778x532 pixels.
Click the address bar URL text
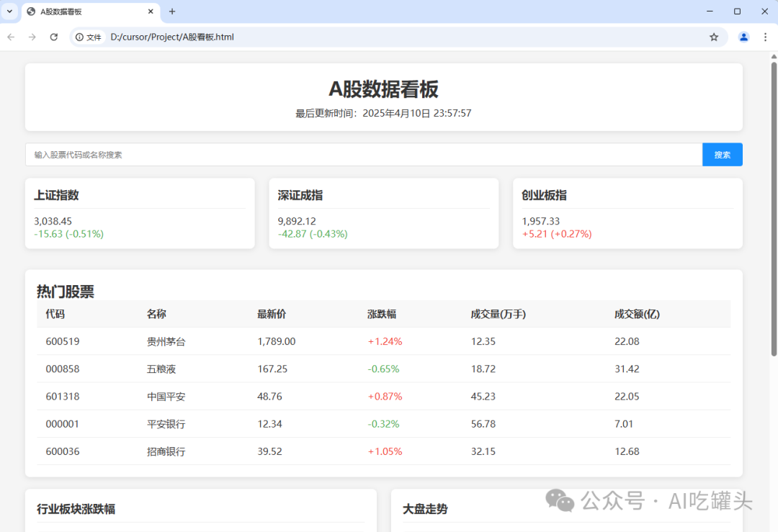pyautogui.click(x=172, y=37)
